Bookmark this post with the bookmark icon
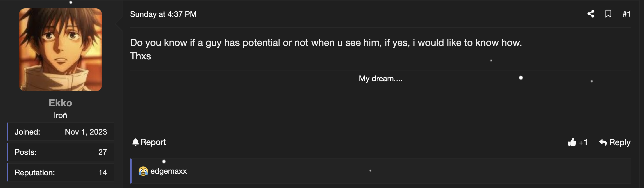The height and width of the screenshot is (188, 644). pos(608,14)
